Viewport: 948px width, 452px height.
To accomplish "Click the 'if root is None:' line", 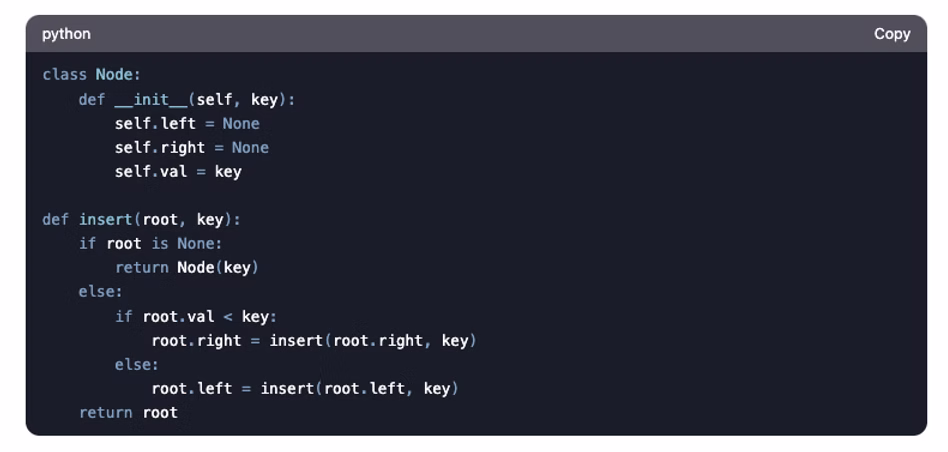I will coord(150,244).
